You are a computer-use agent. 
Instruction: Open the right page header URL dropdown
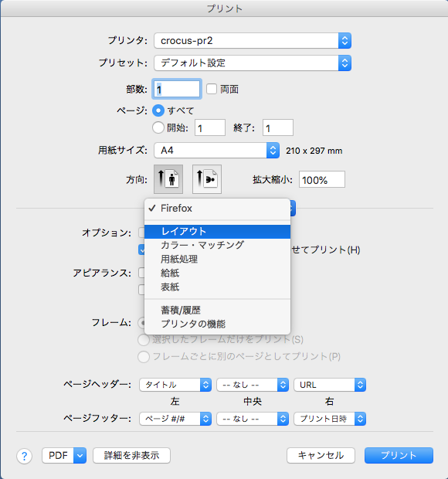tap(330, 385)
